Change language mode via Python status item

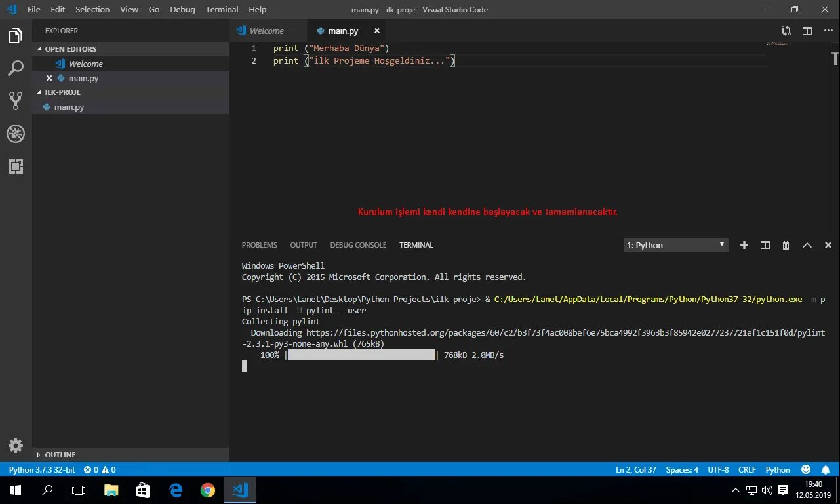pos(778,469)
